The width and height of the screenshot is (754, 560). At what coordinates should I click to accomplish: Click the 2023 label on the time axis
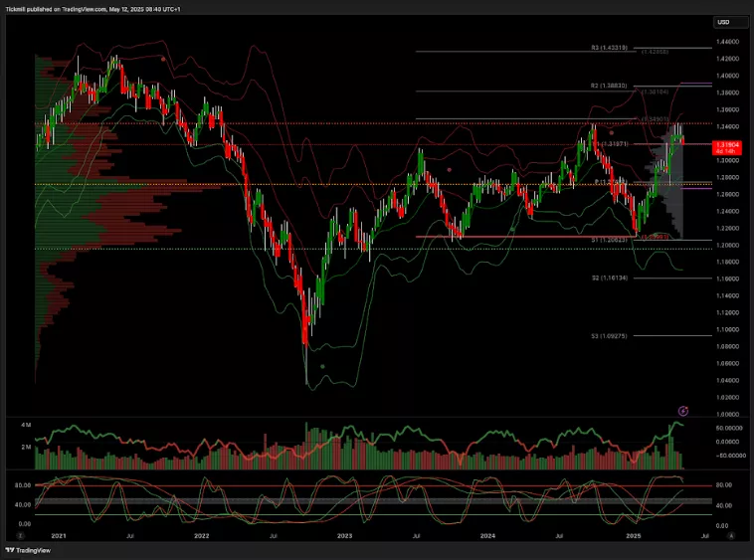(344, 535)
